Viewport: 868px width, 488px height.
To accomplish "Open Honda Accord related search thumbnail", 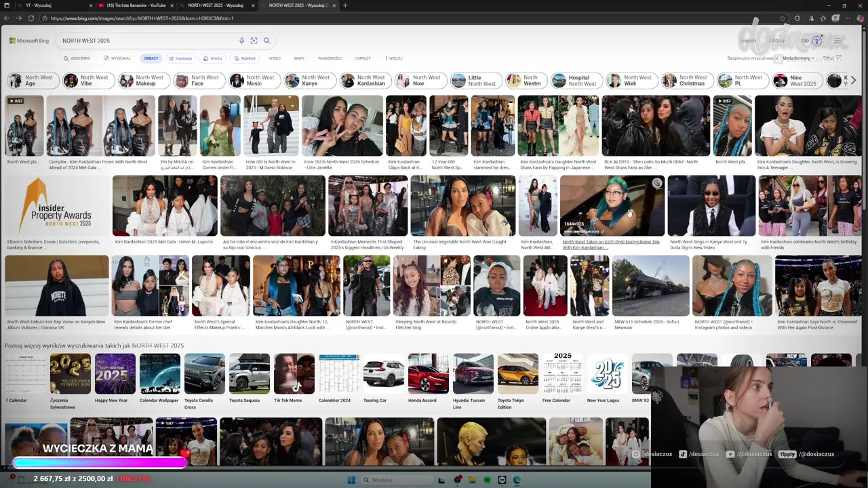I will coord(428,373).
